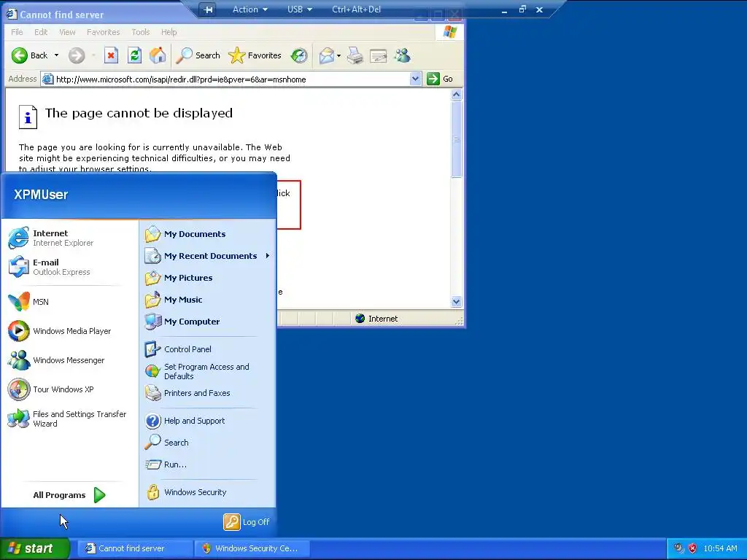Open the Edit menu in Internet Explorer

[x=41, y=32]
